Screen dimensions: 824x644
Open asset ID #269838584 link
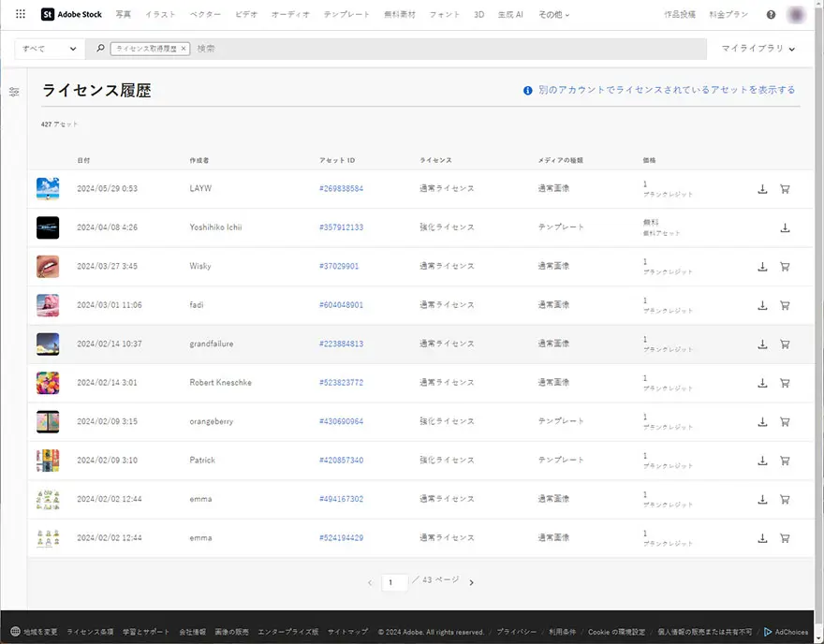[x=341, y=189]
